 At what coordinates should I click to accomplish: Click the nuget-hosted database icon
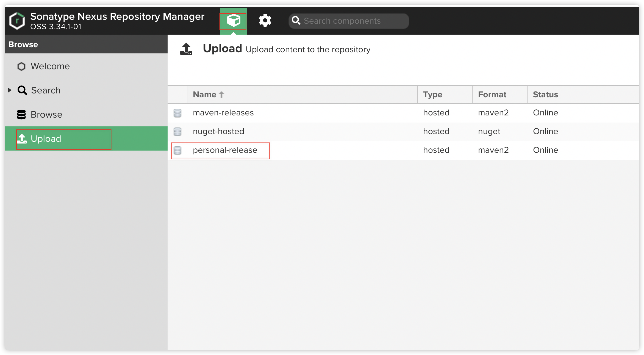(177, 132)
